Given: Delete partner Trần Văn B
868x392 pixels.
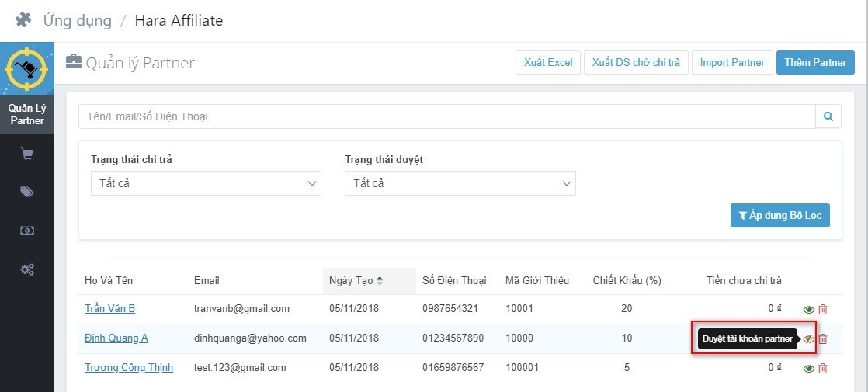Looking at the screenshot, I should [x=823, y=309].
